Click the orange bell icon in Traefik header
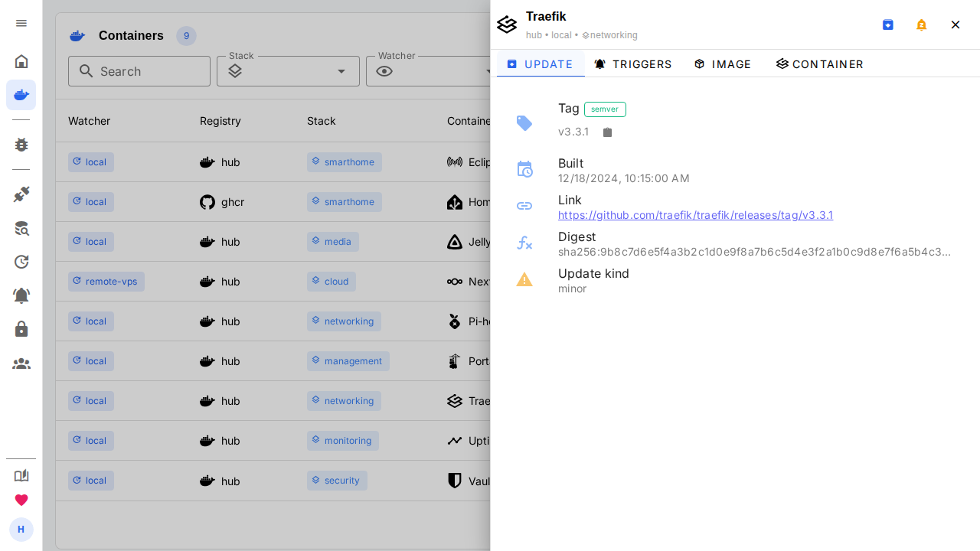 (x=922, y=24)
